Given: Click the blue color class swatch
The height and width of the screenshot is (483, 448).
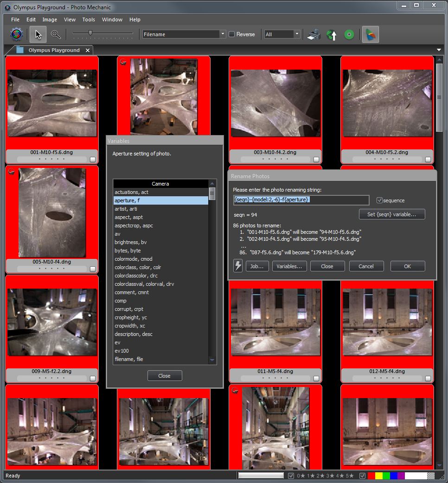Looking at the screenshot, I should [x=393, y=476].
